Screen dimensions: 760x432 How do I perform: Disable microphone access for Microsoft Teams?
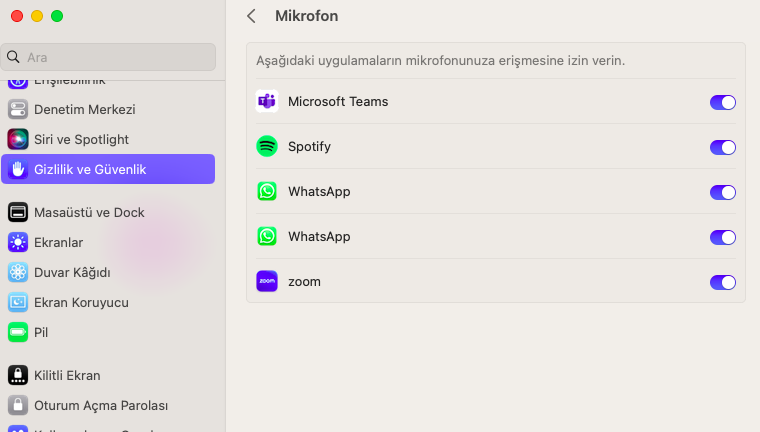click(x=722, y=102)
